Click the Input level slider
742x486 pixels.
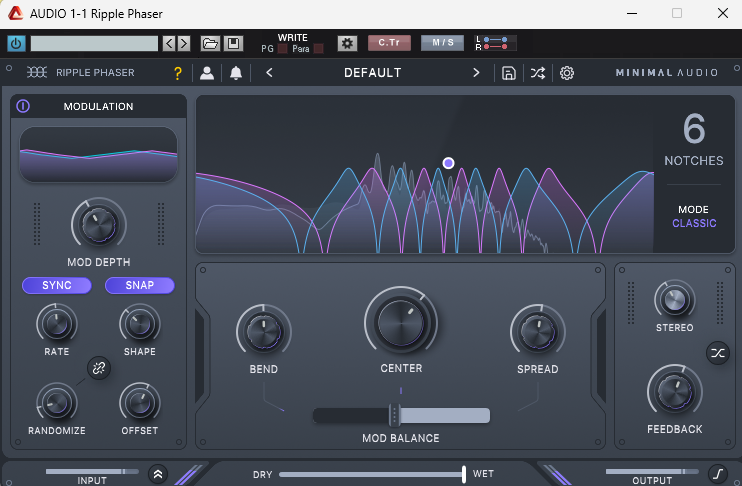92,471
